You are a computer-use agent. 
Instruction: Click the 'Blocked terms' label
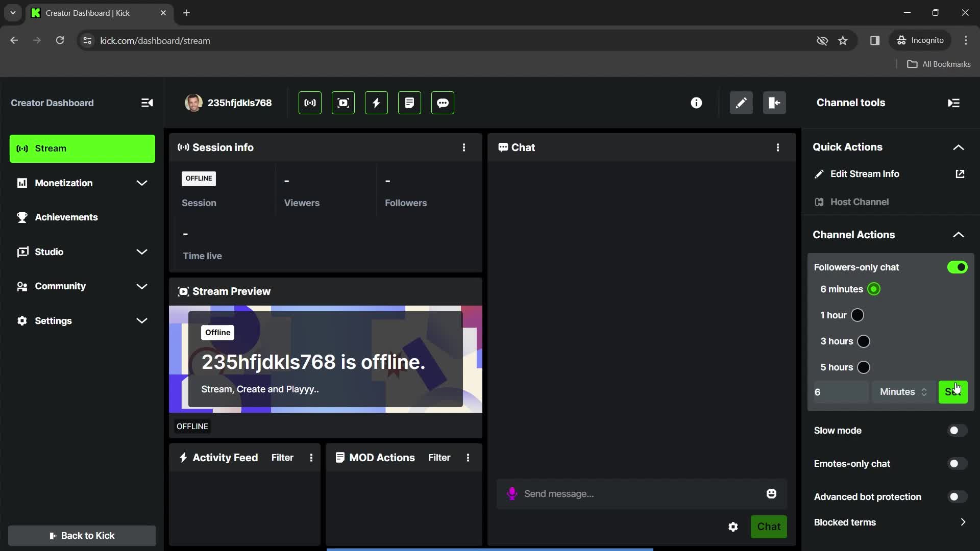click(x=845, y=522)
